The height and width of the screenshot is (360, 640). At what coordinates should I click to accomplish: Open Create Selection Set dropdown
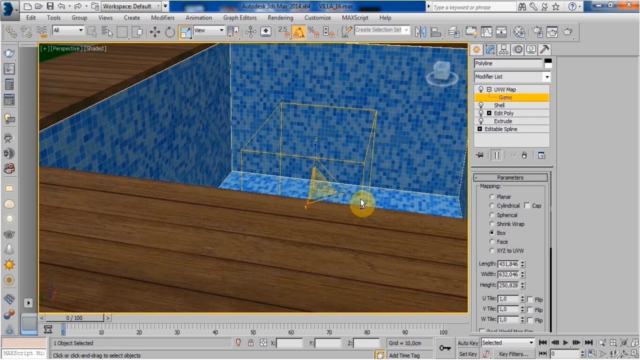[x=382, y=30]
